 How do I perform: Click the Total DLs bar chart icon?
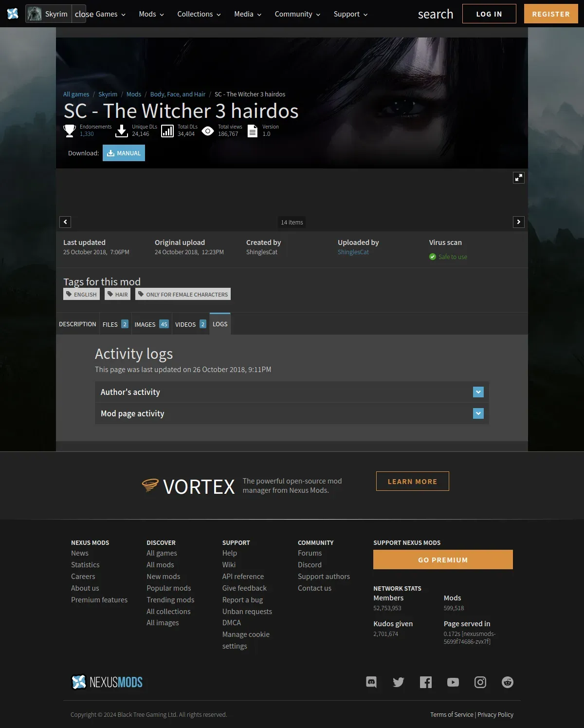pyautogui.click(x=167, y=131)
